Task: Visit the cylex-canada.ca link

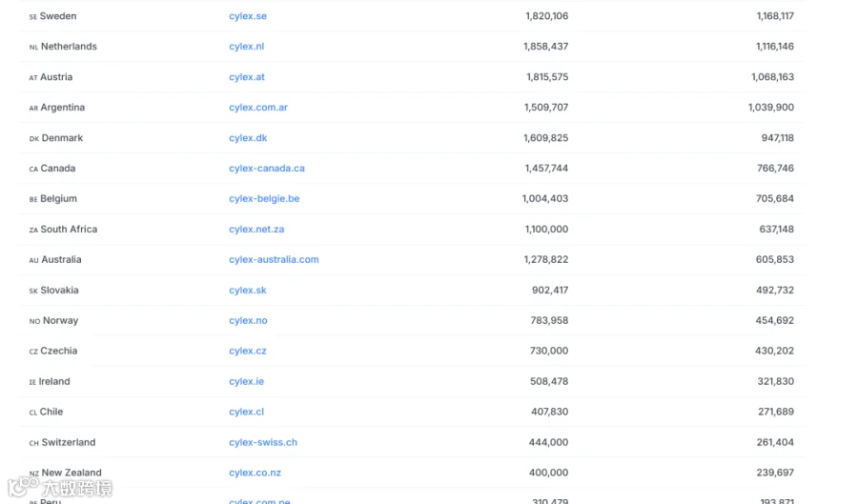Action: tap(267, 169)
